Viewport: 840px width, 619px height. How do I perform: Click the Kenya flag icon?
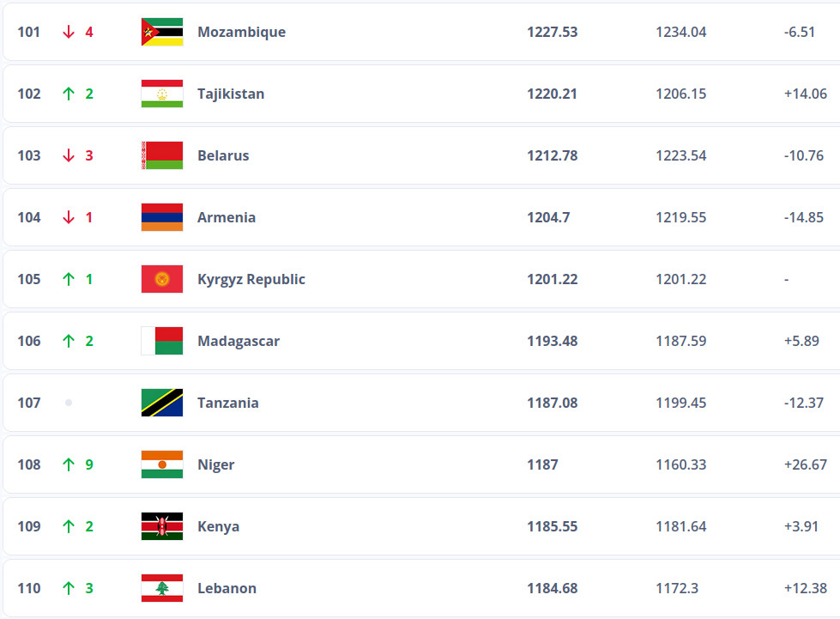[x=162, y=526]
